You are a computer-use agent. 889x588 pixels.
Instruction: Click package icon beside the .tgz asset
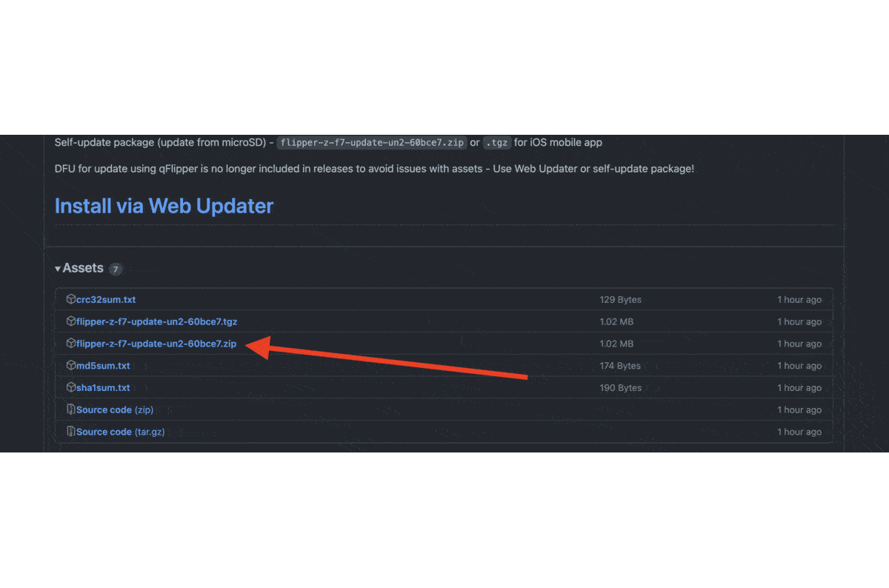(71, 321)
